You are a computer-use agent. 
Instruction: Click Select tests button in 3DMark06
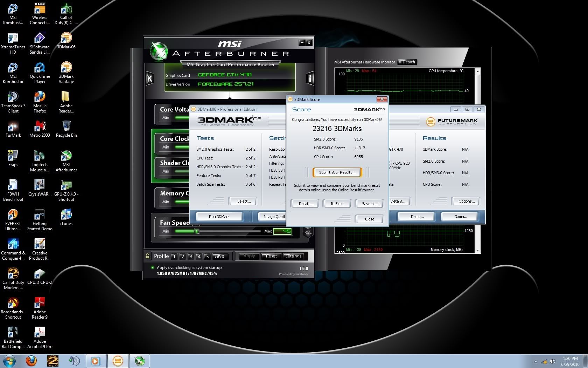(x=243, y=201)
